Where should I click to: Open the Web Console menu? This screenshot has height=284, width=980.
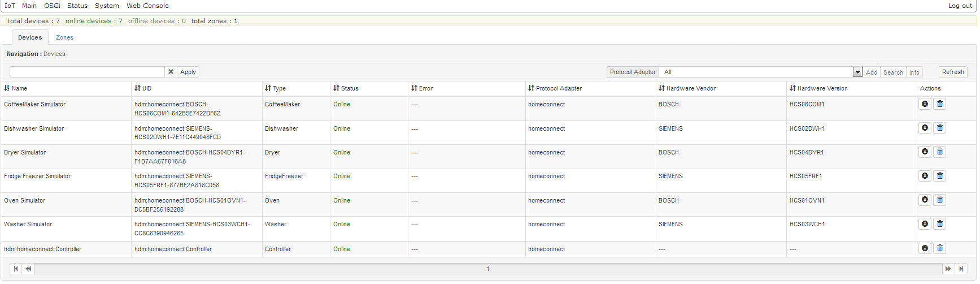(x=147, y=6)
